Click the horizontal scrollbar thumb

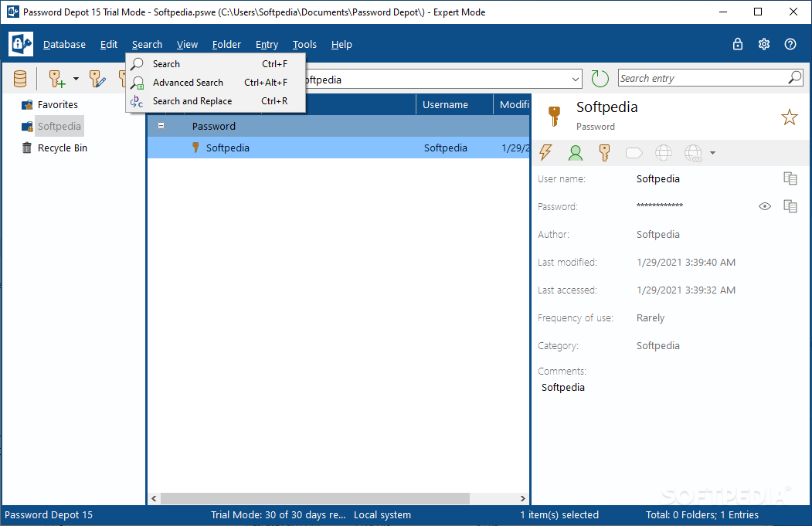[x=315, y=498]
